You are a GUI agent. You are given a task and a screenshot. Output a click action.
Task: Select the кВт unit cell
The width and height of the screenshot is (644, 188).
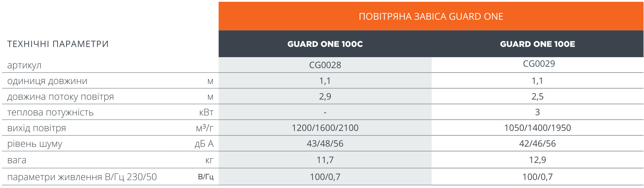206,112
